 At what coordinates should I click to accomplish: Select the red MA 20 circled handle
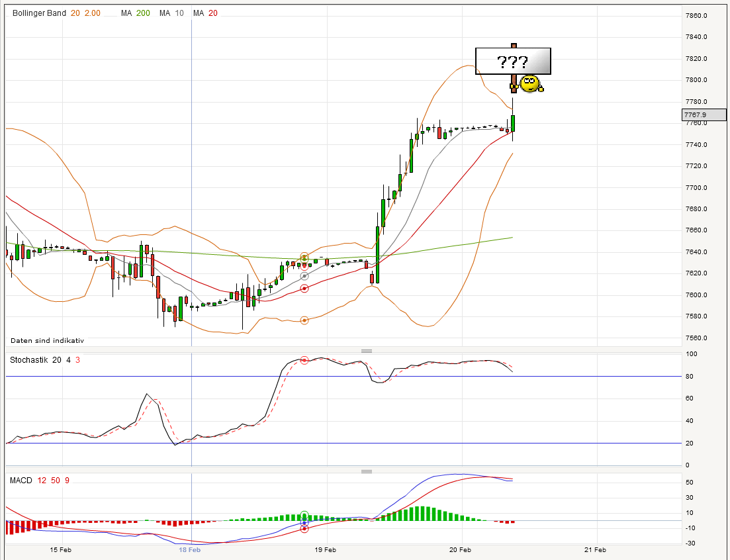click(304, 288)
